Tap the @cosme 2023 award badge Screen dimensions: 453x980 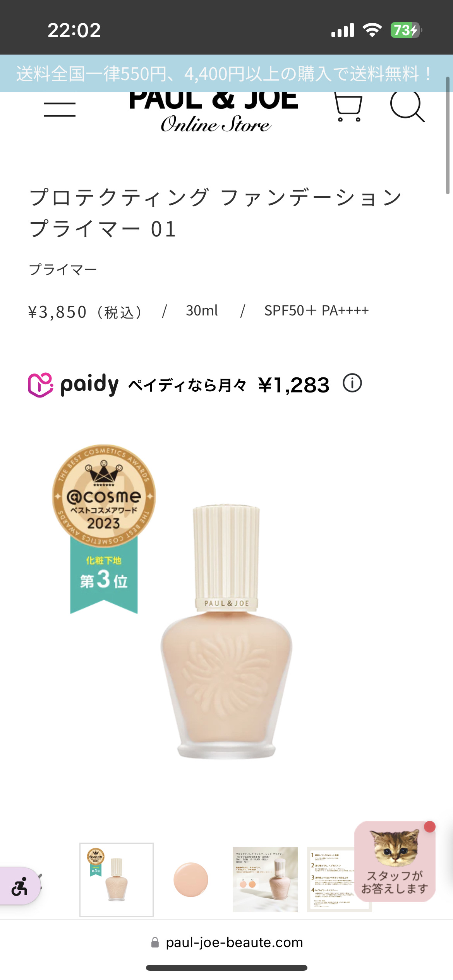[x=104, y=529]
